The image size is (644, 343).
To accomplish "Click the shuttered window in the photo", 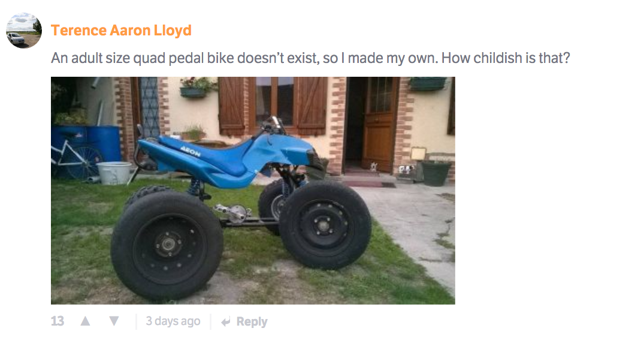I will point(273,105).
